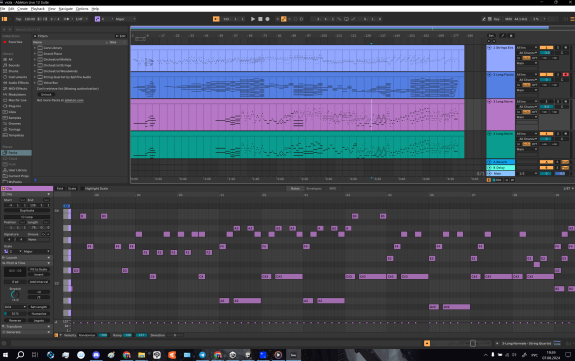Toggle the orange Follow playback button

click(x=216, y=19)
